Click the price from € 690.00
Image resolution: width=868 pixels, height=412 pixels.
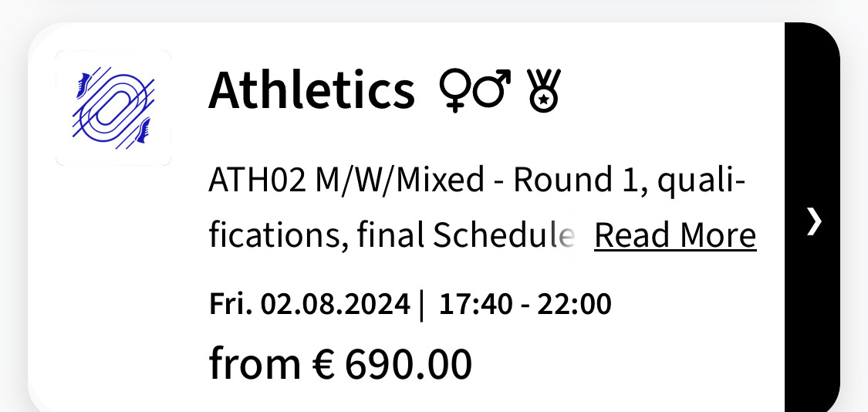(340, 364)
